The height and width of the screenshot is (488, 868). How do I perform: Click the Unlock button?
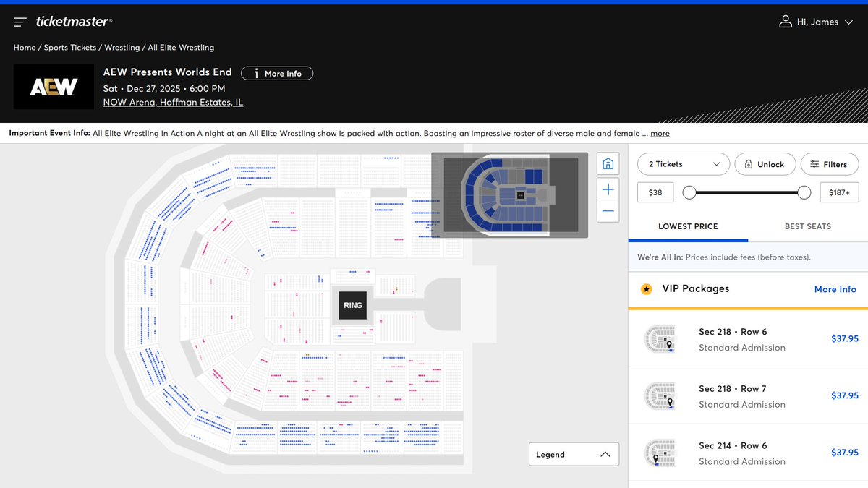click(x=765, y=164)
